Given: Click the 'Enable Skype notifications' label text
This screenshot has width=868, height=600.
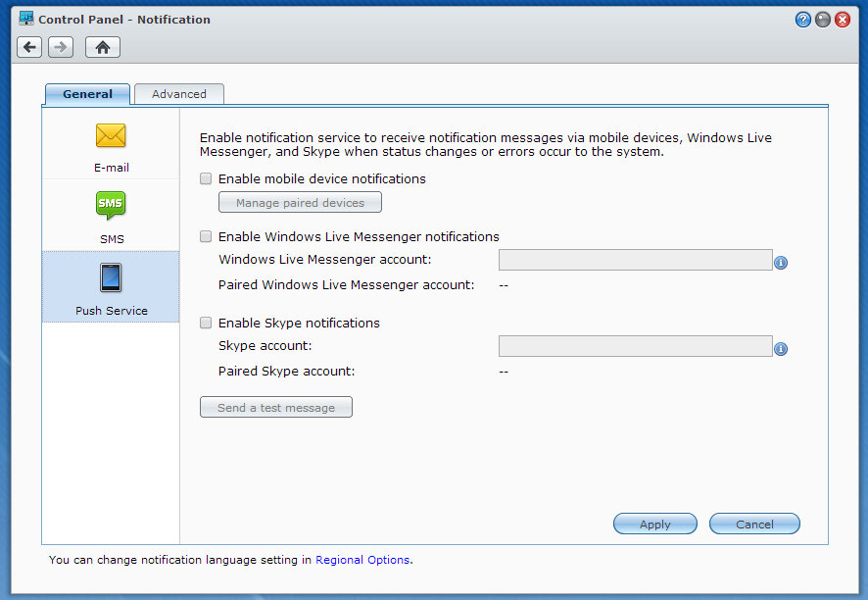Looking at the screenshot, I should click(299, 323).
